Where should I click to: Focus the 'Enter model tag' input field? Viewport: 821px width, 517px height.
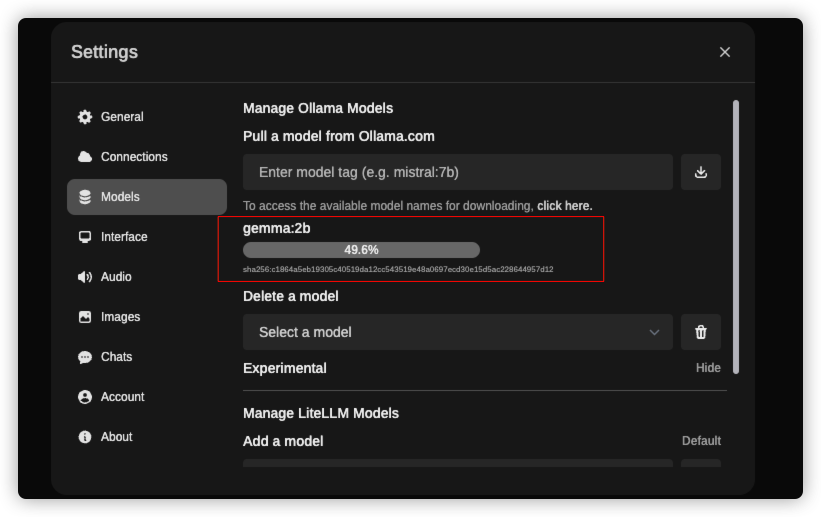click(x=458, y=172)
